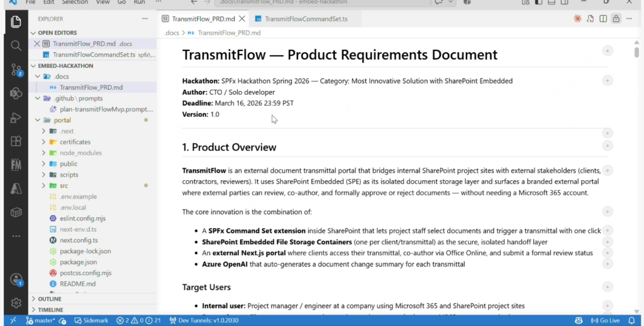
Task: Open the Sidemark status bar item
Action: [91, 320]
